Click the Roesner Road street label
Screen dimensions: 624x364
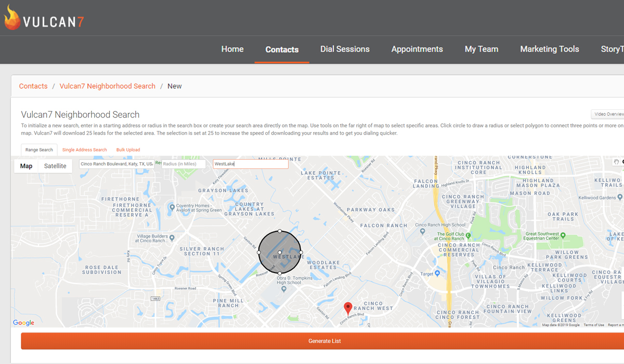pyautogui.click(x=185, y=288)
